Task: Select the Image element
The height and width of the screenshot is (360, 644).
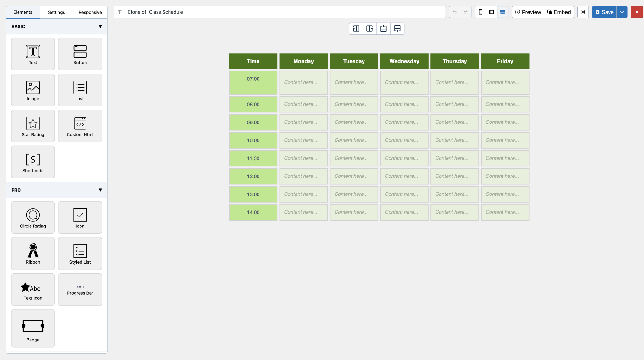Action: [x=33, y=90]
